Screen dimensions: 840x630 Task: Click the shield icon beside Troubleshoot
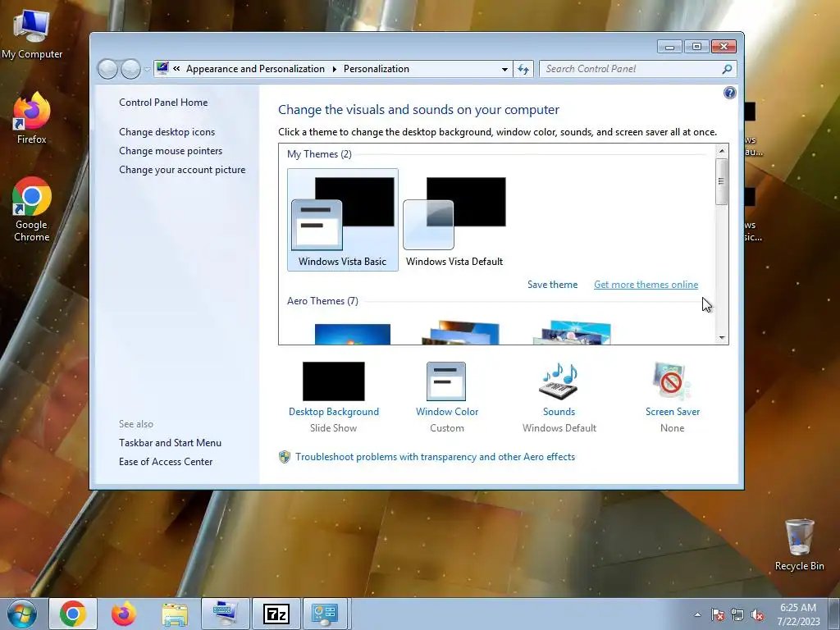click(285, 457)
